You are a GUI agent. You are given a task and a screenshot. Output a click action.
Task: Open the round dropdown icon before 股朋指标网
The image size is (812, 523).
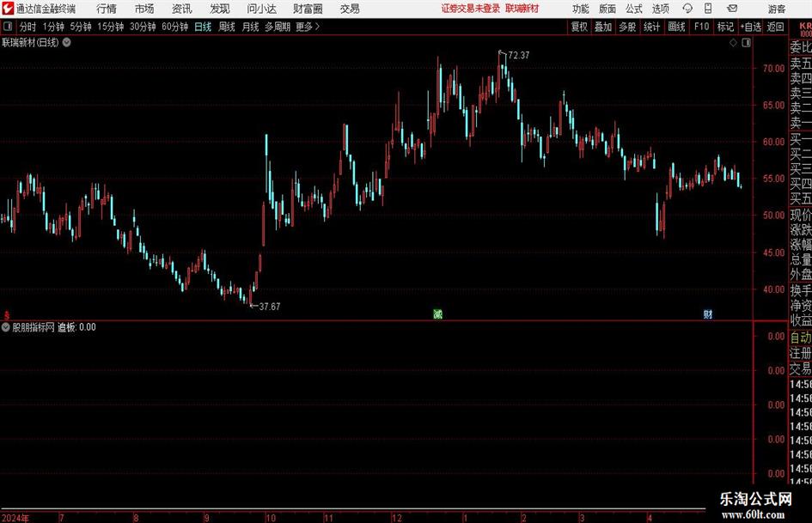[x=6, y=326]
